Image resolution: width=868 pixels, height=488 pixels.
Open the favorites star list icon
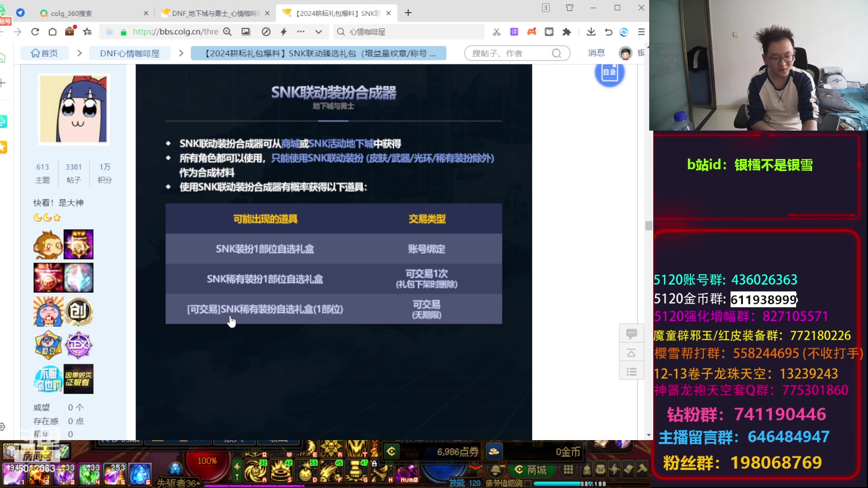(87, 32)
